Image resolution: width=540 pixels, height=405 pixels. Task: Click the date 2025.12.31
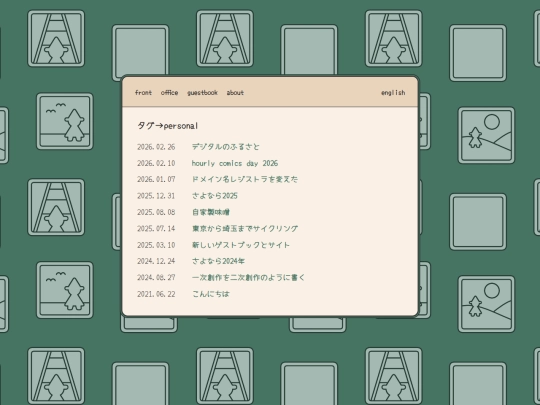pos(156,196)
